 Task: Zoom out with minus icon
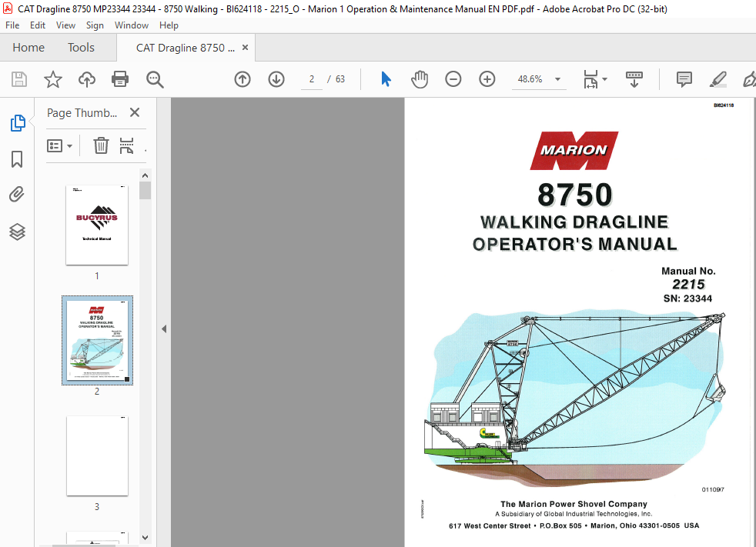click(x=453, y=79)
